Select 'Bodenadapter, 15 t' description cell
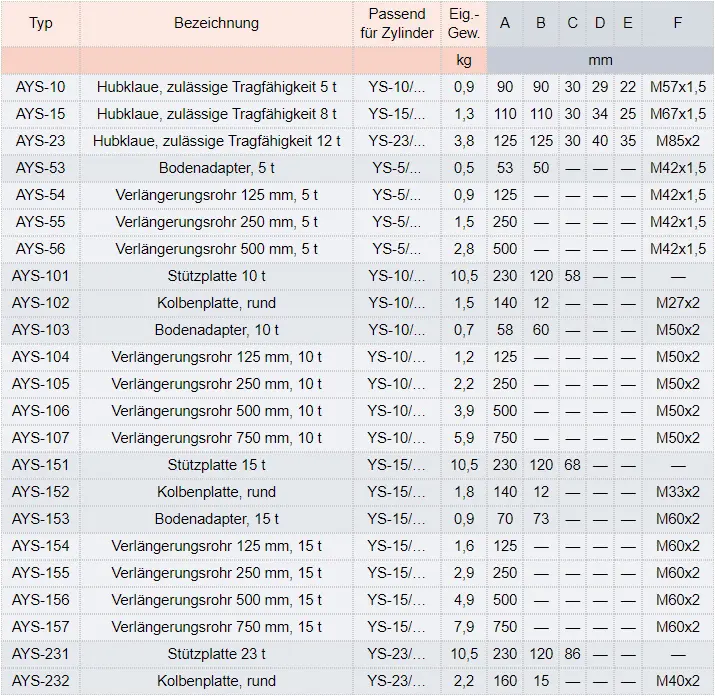This screenshot has width=715, height=696. [x=216, y=519]
